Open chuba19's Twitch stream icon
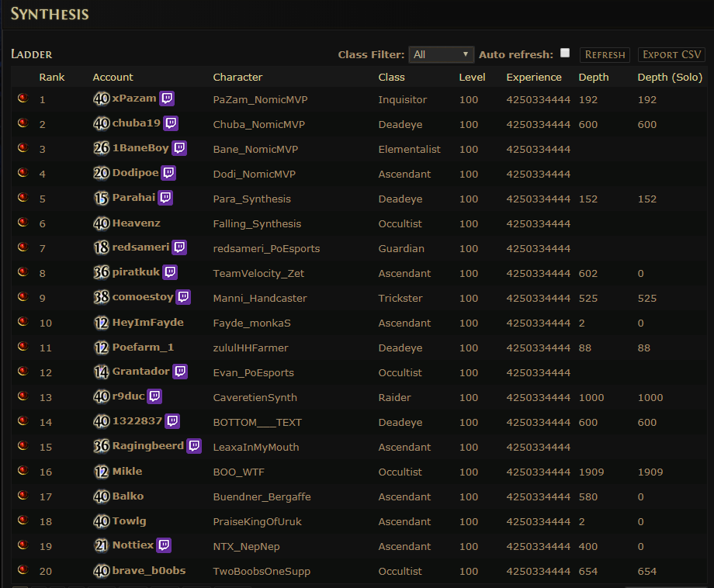Screen dimensions: 714x588 [x=171, y=123]
